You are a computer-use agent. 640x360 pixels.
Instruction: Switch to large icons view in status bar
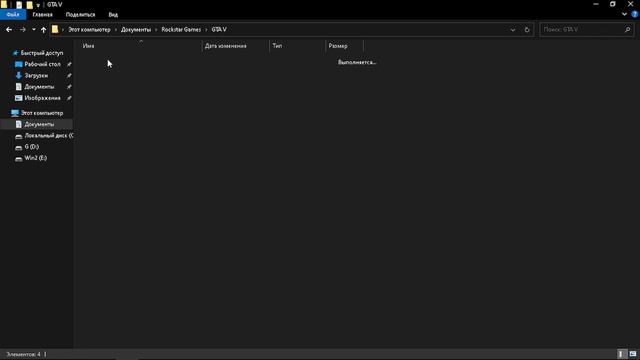633,354
